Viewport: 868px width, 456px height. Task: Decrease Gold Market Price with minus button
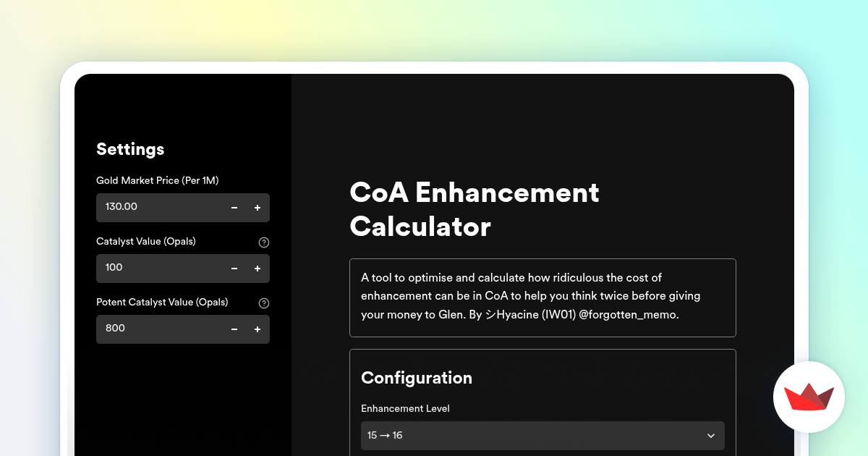pyautogui.click(x=234, y=208)
